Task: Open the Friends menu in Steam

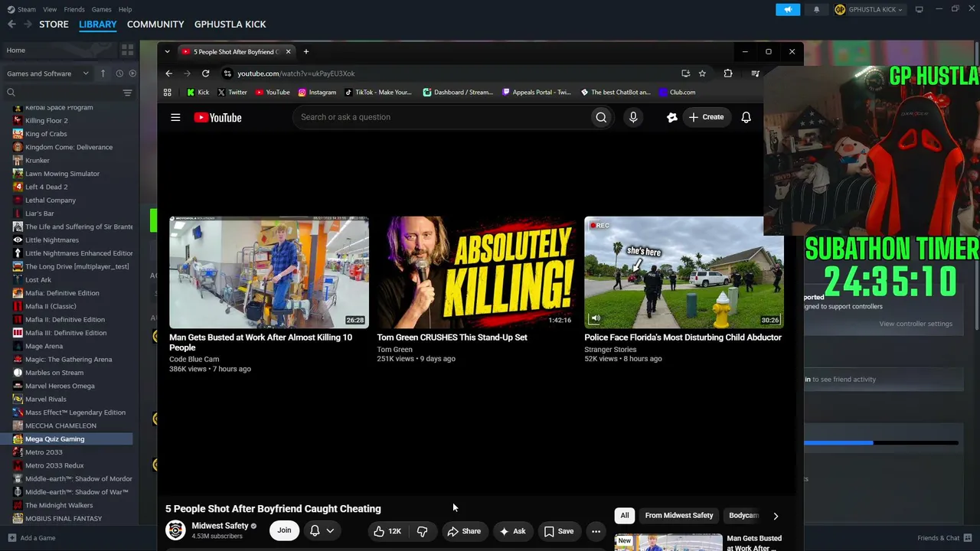Action: 74,9
